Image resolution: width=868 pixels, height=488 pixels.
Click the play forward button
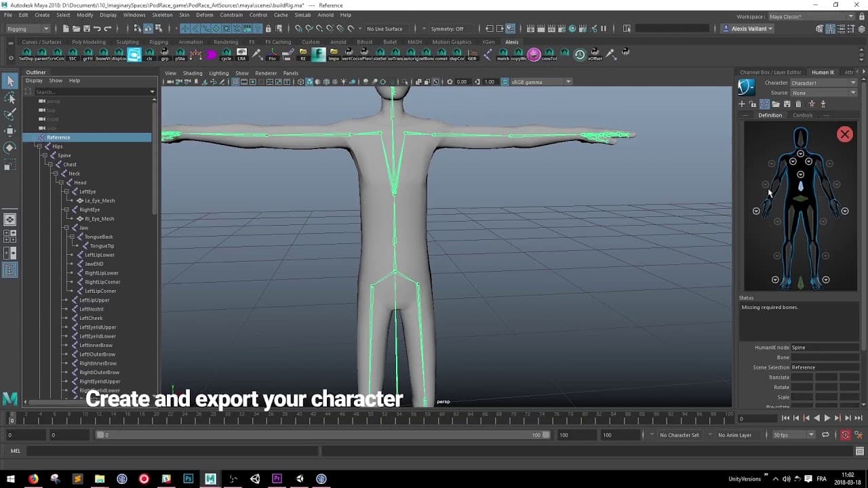click(827, 418)
